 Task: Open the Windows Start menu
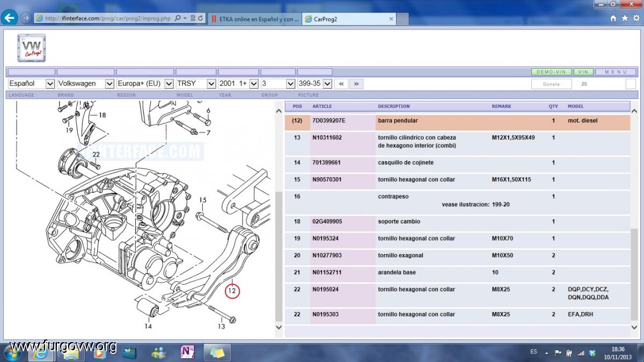[x=12, y=352]
